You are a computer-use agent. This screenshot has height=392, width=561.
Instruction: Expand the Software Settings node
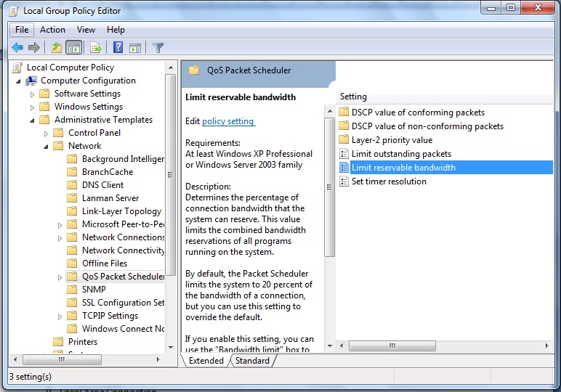[x=32, y=94]
